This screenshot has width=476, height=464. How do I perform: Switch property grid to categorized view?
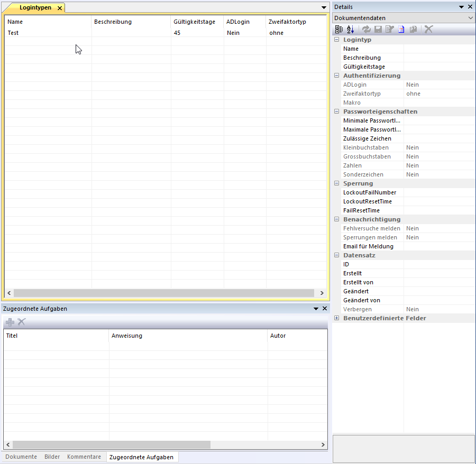[339, 30]
